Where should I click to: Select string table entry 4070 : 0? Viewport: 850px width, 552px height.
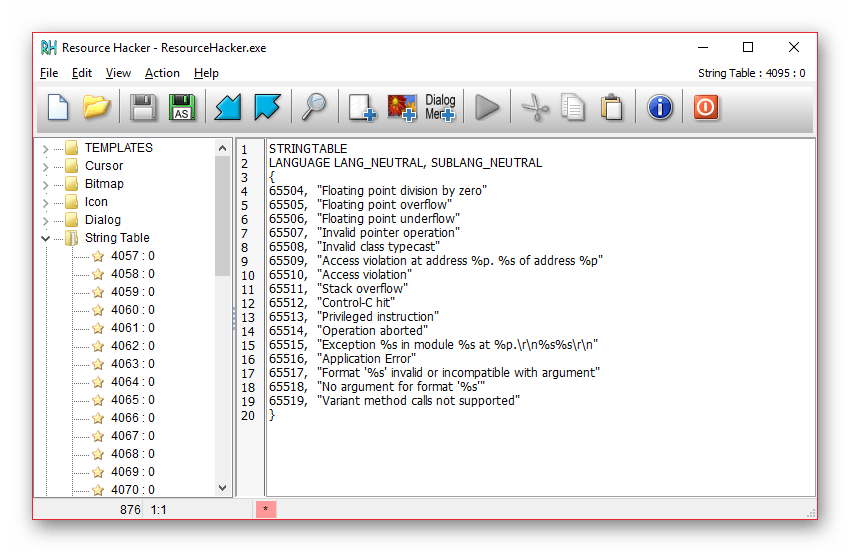click(x=133, y=490)
